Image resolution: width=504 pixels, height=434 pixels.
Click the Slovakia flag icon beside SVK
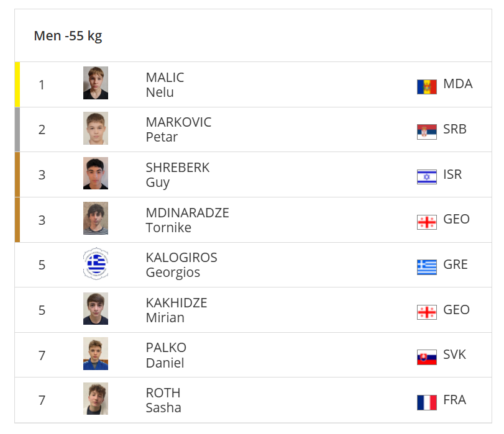pyautogui.click(x=426, y=357)
